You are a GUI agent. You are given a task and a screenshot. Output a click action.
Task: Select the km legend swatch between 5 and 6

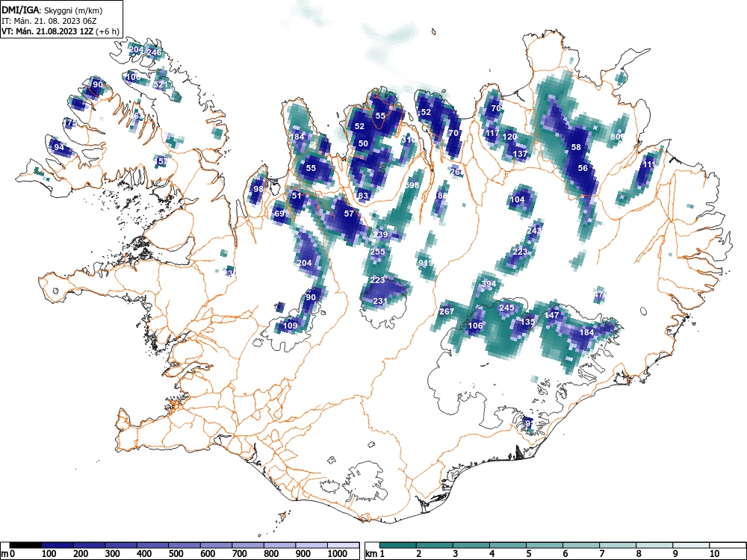point(544,545)
